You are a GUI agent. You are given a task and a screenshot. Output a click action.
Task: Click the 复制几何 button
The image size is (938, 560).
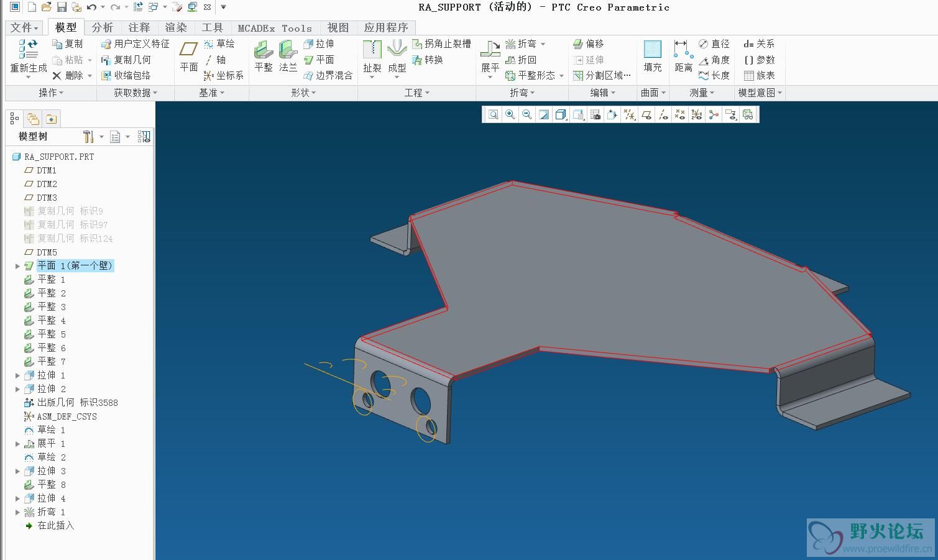tap(126, 60)
